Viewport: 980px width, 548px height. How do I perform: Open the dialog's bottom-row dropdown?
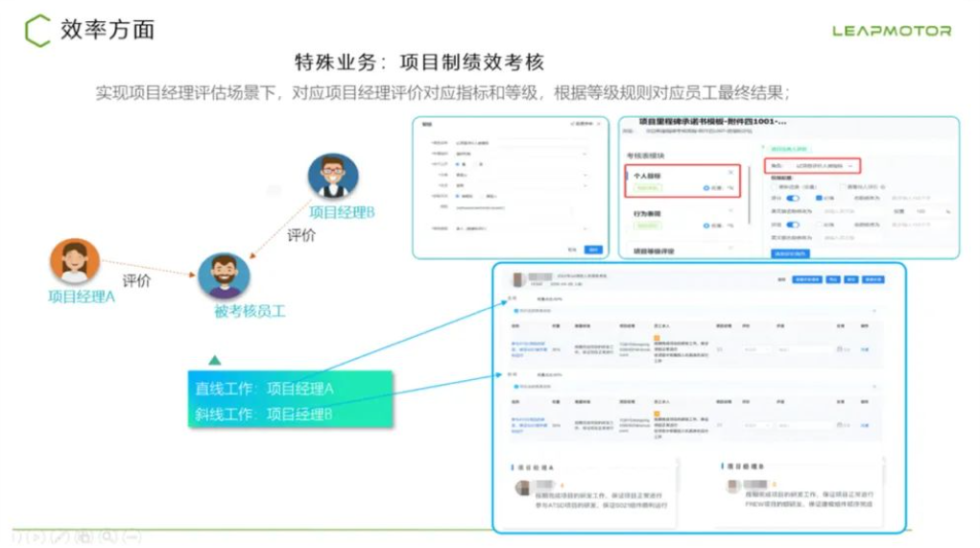pos(522,228)
